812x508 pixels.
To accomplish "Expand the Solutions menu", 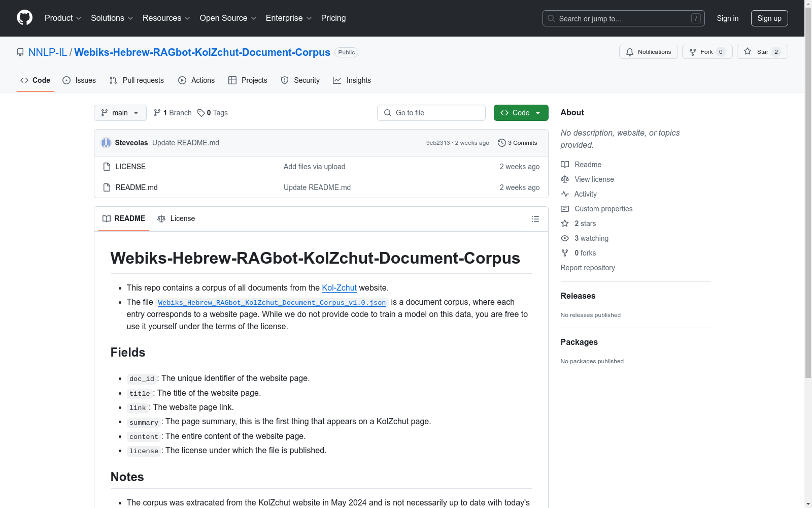I will (x=112, y=18).
